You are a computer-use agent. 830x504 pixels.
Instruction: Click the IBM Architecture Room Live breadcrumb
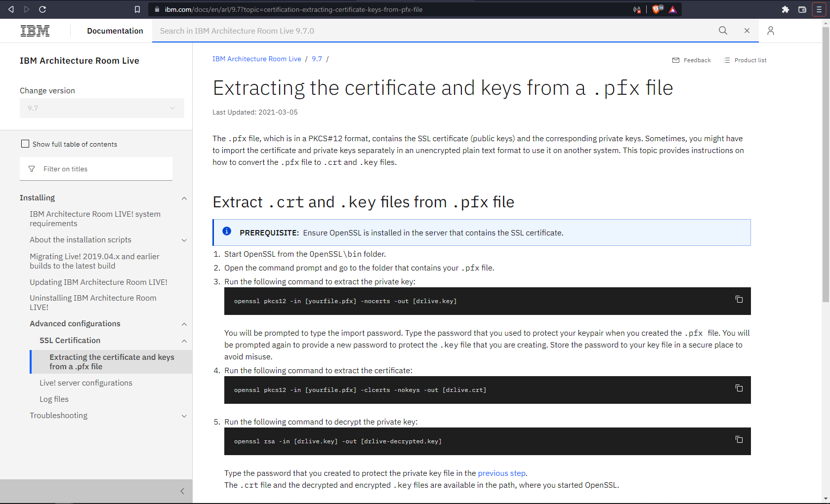(x=256, y=58)
